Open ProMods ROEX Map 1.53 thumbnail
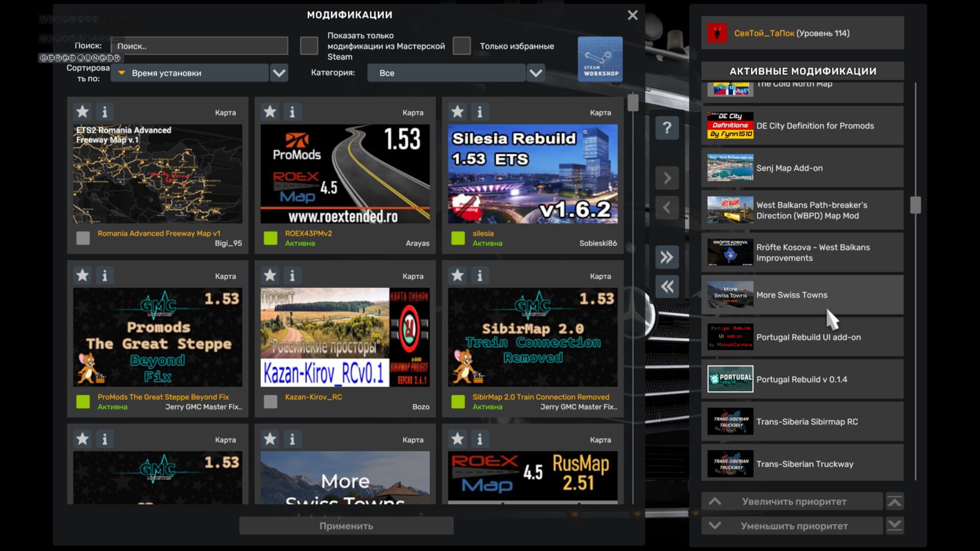The image size is (980, 551). click(345, 174)
